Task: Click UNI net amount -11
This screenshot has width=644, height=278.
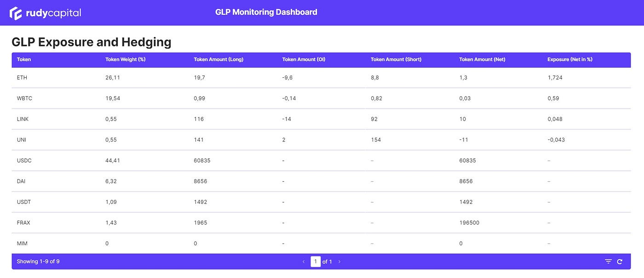Action: pos(464,140)
